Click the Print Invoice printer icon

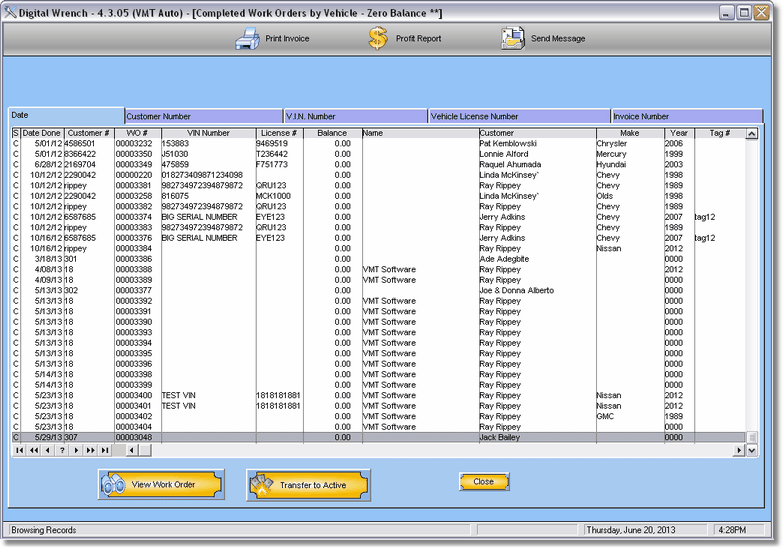[247, 38]
